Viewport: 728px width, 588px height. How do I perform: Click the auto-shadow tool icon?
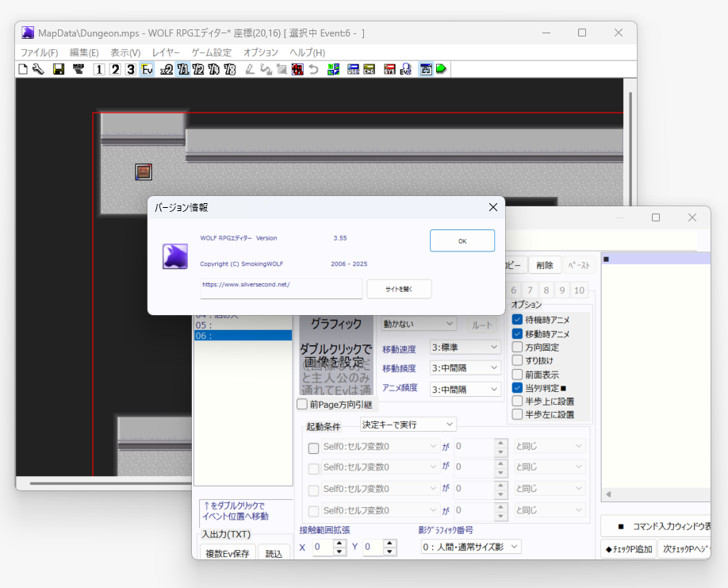(282, 70)
